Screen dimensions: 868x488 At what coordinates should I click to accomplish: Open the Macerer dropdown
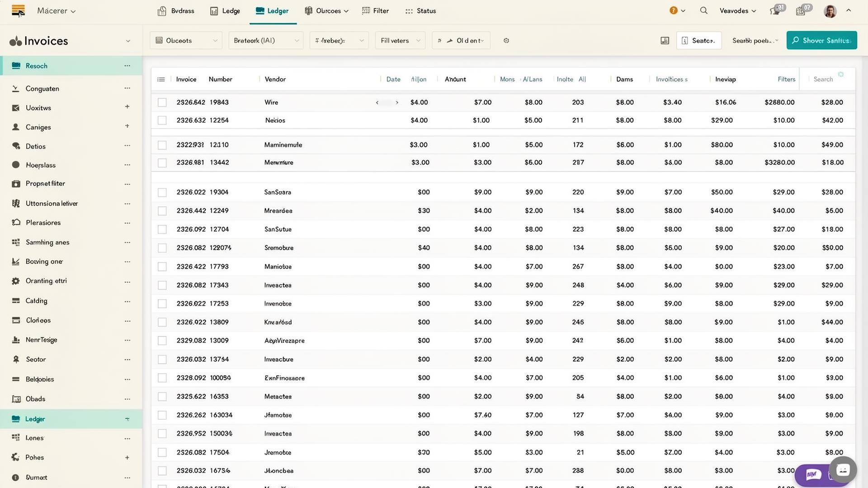(56, 11)
